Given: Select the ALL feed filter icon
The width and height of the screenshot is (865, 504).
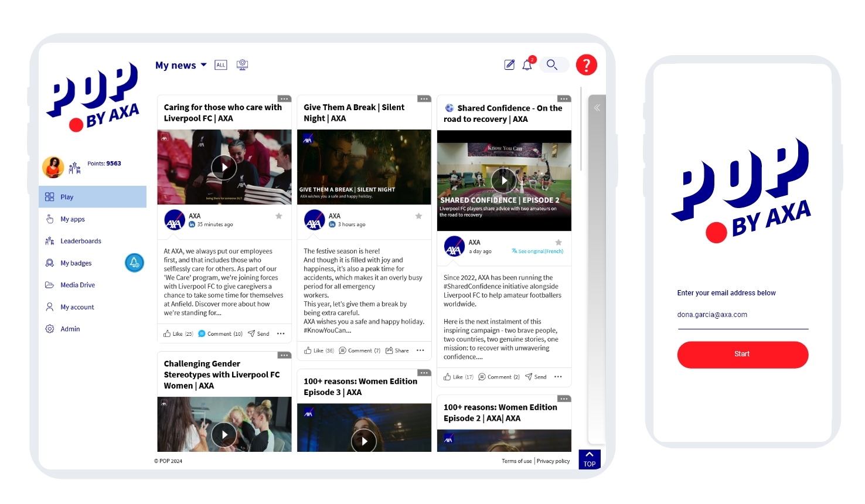Looking at the screenshot, I should tap(220, 65).
